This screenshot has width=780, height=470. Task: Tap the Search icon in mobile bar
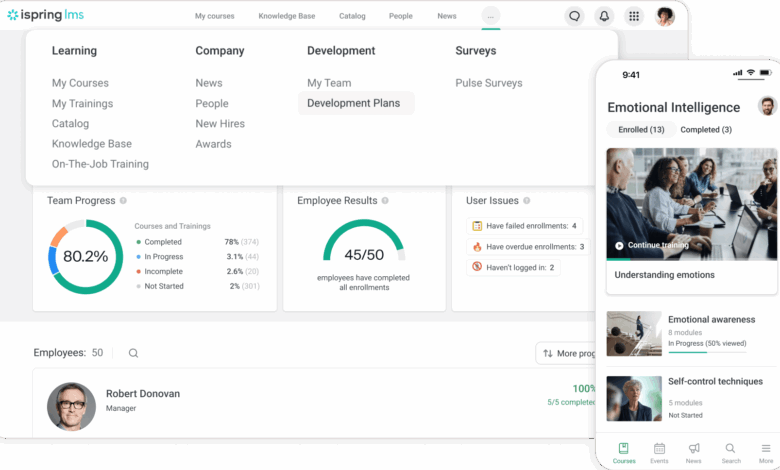click(x=730, y=448)
